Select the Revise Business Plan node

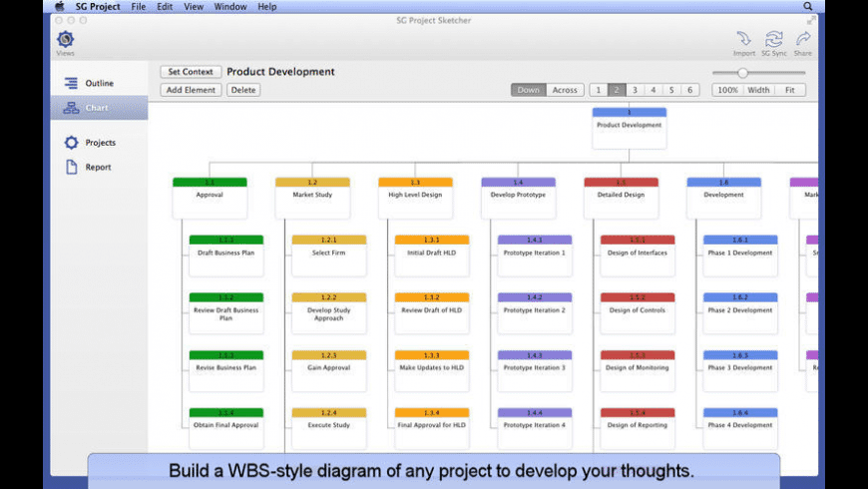point(226,370)
